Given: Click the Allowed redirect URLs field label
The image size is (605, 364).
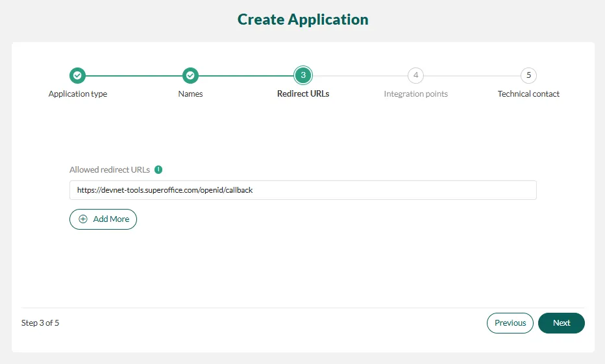Looking at the screenshot, I should click(110, 170).
